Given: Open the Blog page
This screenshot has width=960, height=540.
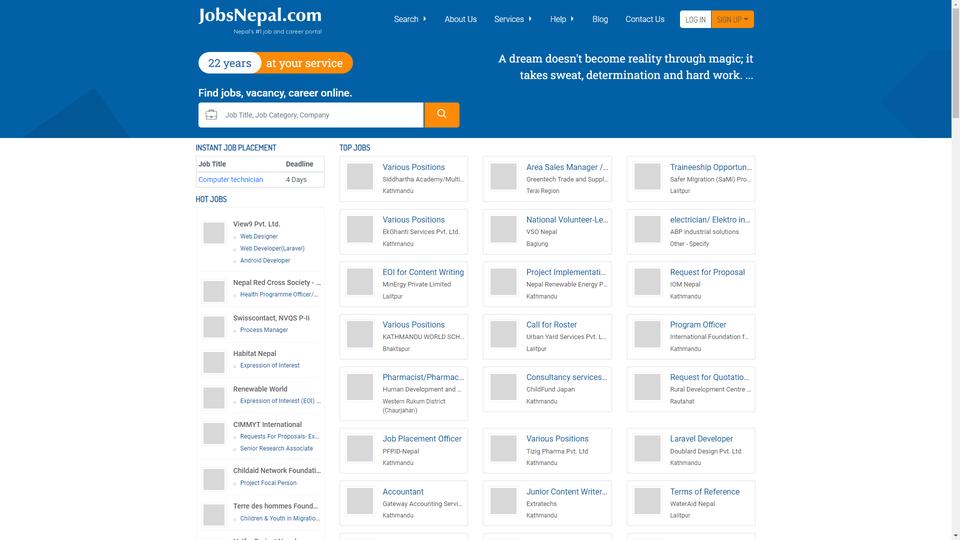Looking at the screenshot, I should tap(600, 19).
